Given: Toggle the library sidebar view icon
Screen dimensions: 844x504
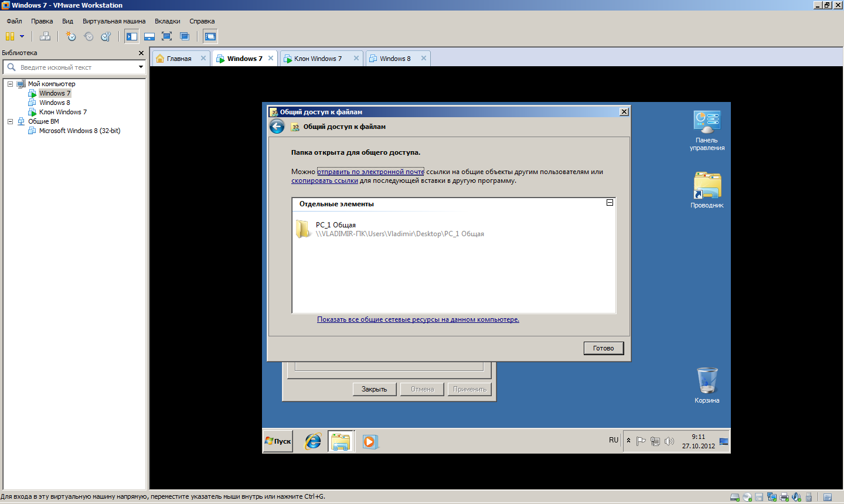Looking at the screenshot, I should (x=132, y=36).
